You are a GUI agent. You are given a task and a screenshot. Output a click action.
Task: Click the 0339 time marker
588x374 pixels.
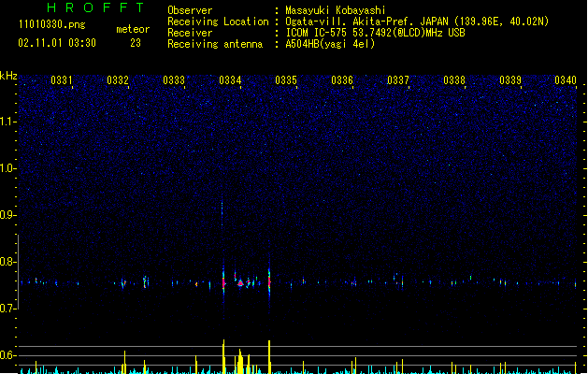pyautogui.click(x=510, y=80)
